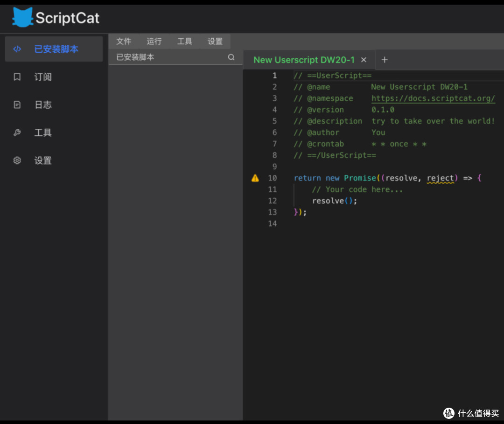Open the https://docs.scriptcat.org/ namespace link
The height and width of the screenshot is (424, 504).
tap(433, 98)
